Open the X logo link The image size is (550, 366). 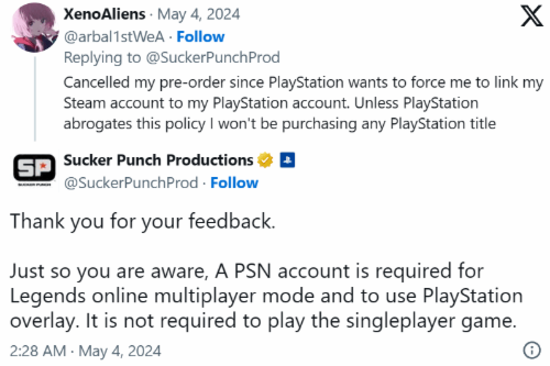point(532,16)
